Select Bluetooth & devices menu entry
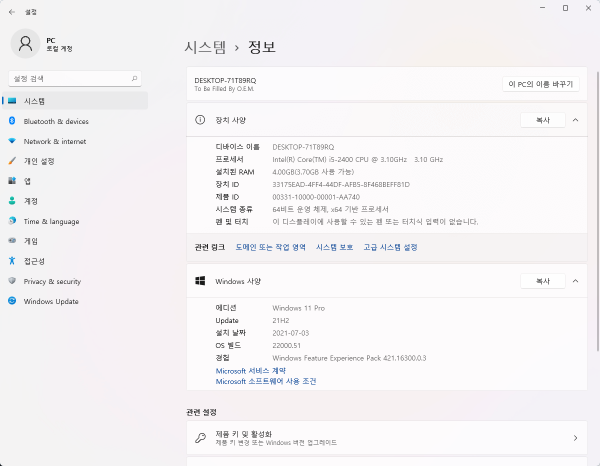Screen dimensions: 600x466 [75, 121]
